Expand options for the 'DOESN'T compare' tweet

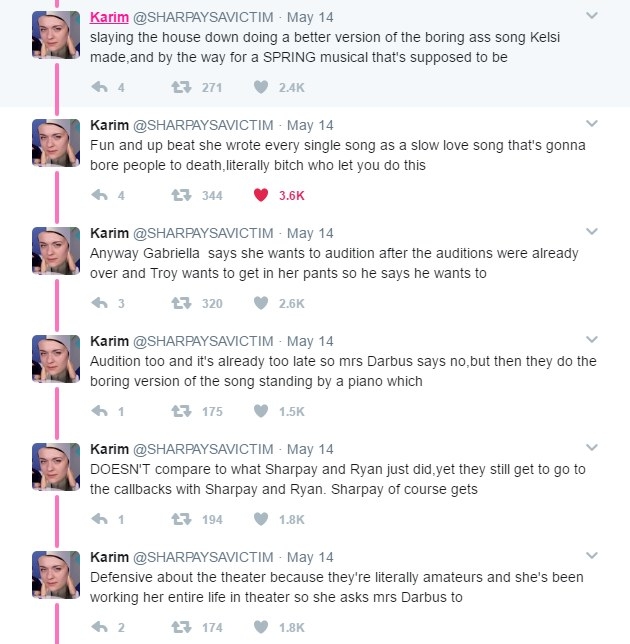click(592, 448)
